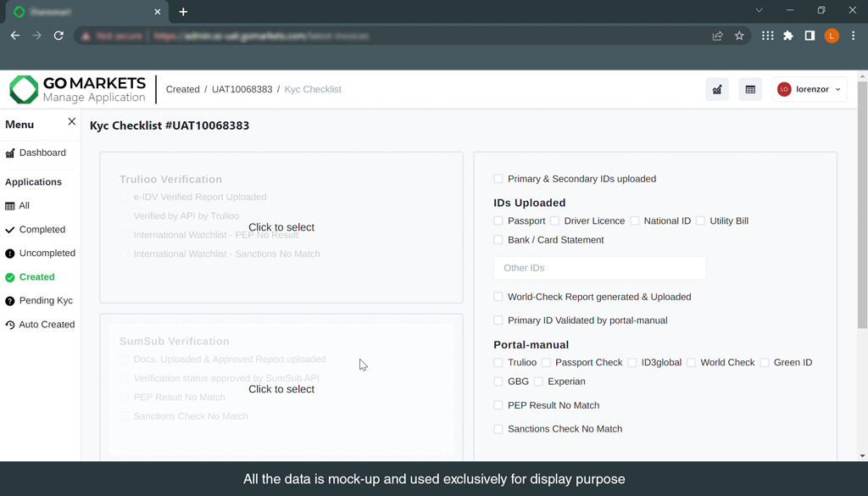Check Primary & Secondary IDs uploaded

[498, 179]
